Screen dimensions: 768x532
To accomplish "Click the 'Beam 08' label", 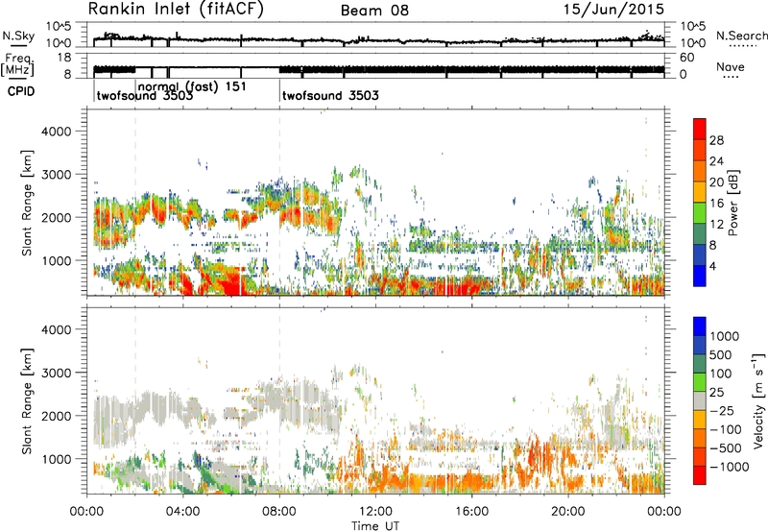I will pyautogui.click(x=374, y=11).
